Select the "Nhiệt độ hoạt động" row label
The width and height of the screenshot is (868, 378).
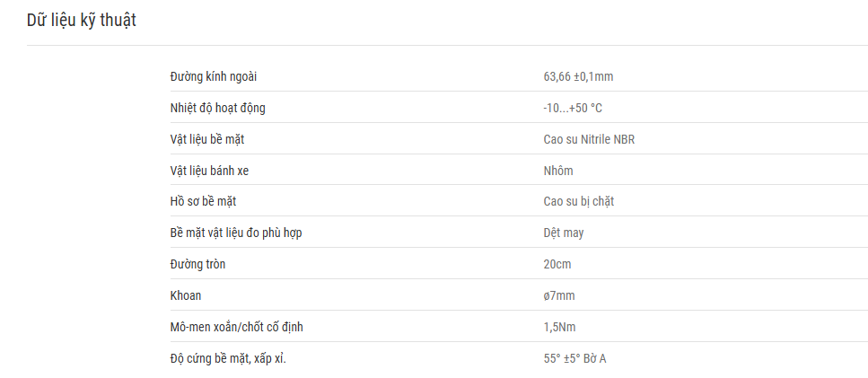(x=217, y=109)
